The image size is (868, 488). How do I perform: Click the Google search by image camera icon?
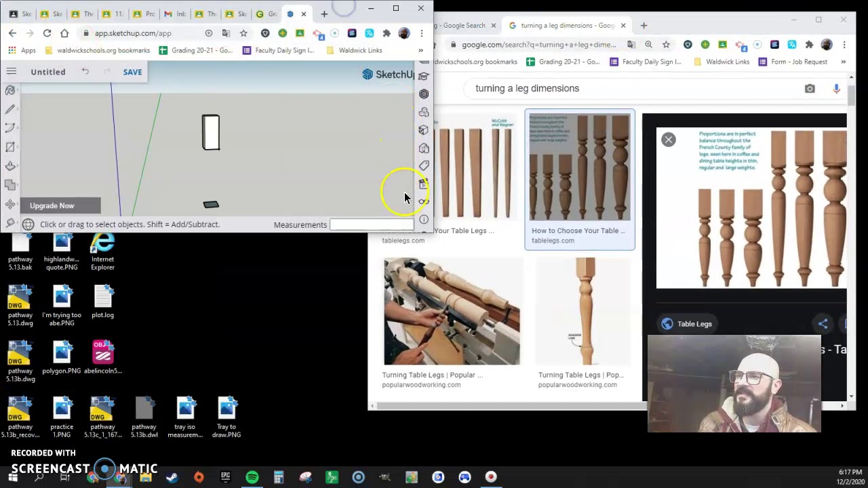point(810,89)
